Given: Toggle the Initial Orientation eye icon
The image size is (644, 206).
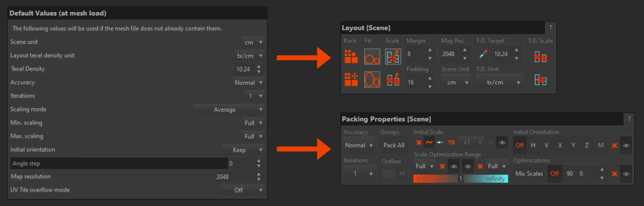Looking at the screenshot, I should [x=626, y=145].
